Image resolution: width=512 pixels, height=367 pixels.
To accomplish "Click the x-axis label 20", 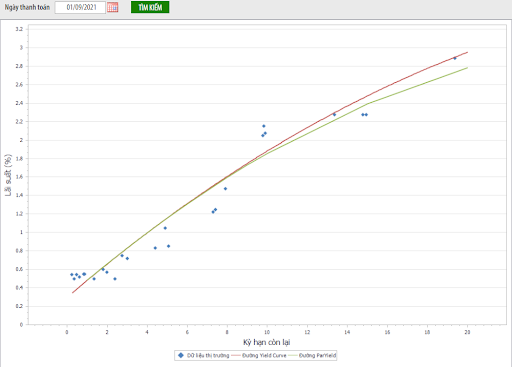I will pos(467,332).
